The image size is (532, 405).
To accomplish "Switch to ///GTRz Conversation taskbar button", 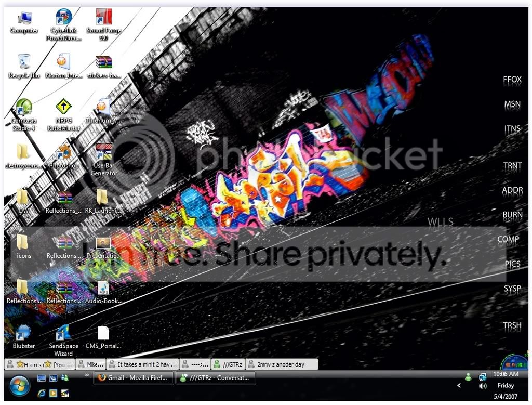I will [x=215, y=377].
